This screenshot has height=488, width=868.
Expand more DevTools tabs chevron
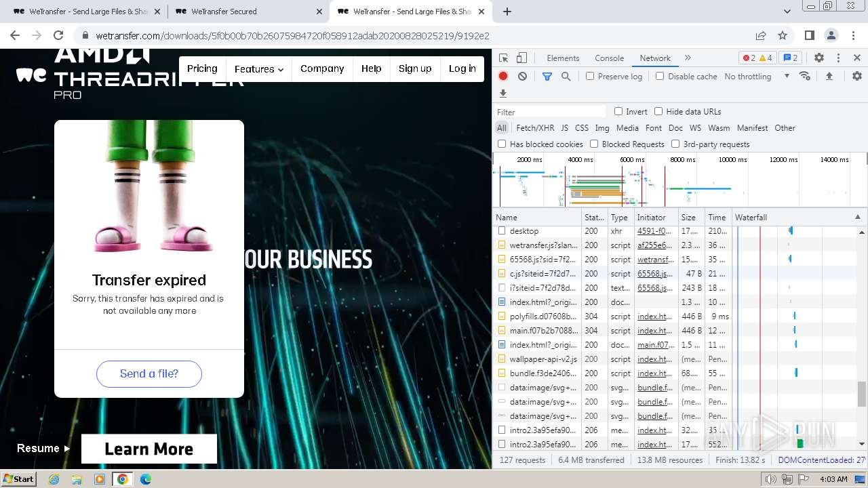[688, 58]
